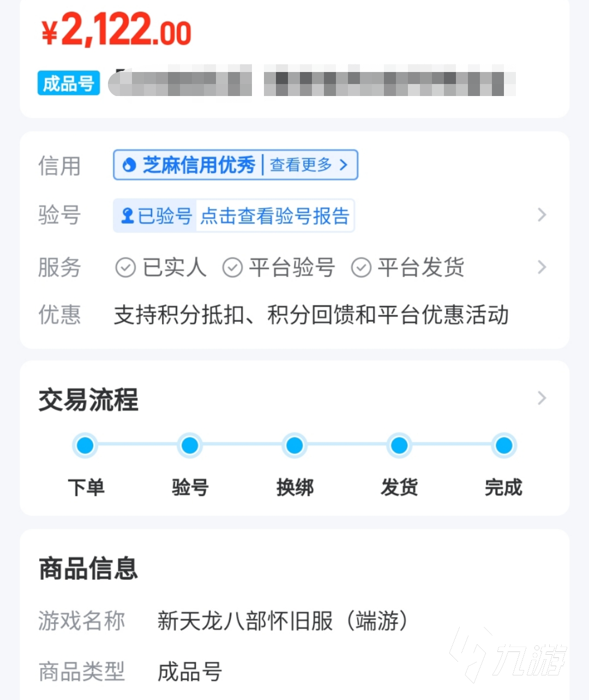Click the 平台验号 checkmark icon
The height and width of the screenshot is (700, 589).
(232, 268)
